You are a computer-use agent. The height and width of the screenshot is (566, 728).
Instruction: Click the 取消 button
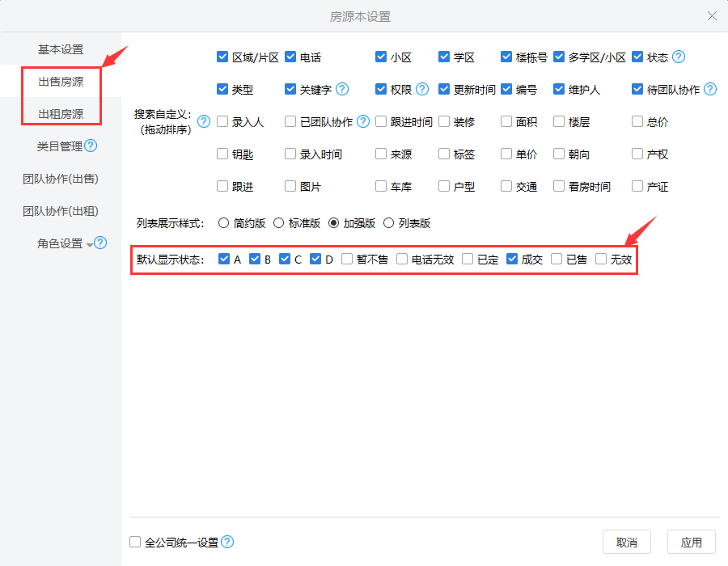tap(626, 542)
